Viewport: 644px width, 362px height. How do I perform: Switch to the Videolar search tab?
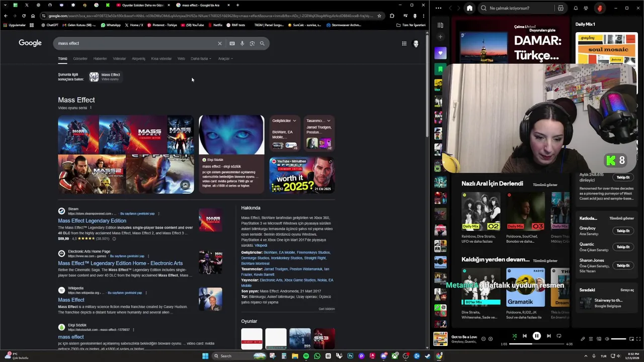click(119, 59)
